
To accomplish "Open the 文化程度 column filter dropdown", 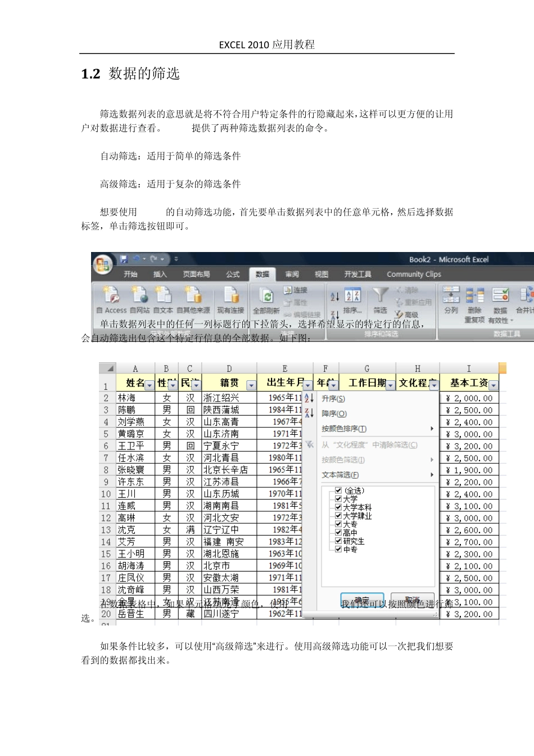I will 433,385.
